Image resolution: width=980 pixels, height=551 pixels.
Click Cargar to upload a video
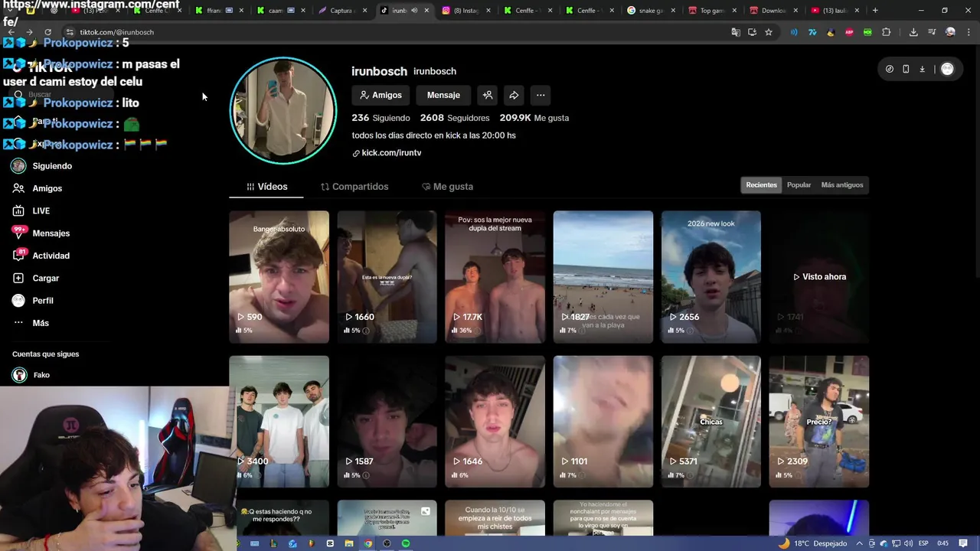tap(45, 278)
